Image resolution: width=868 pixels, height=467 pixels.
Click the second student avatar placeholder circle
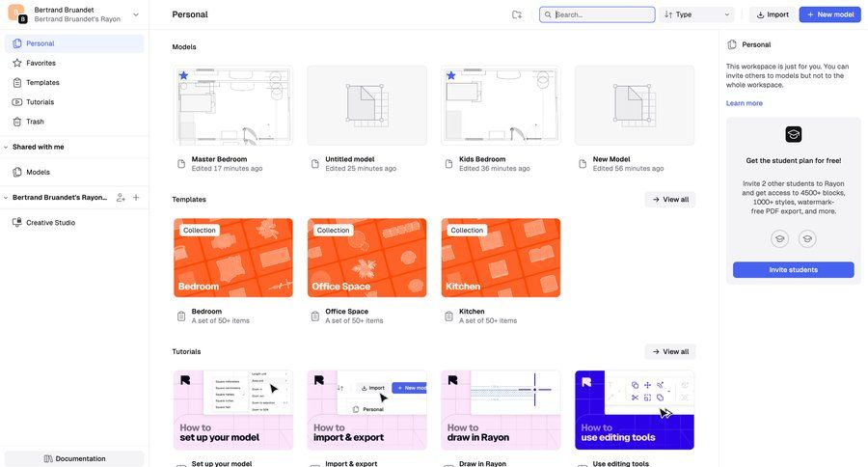(x=807, y=238)
